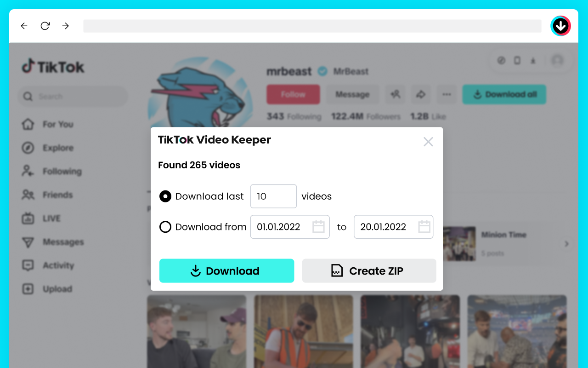
Task: Click the Create ZIP button
Action: 369,271
